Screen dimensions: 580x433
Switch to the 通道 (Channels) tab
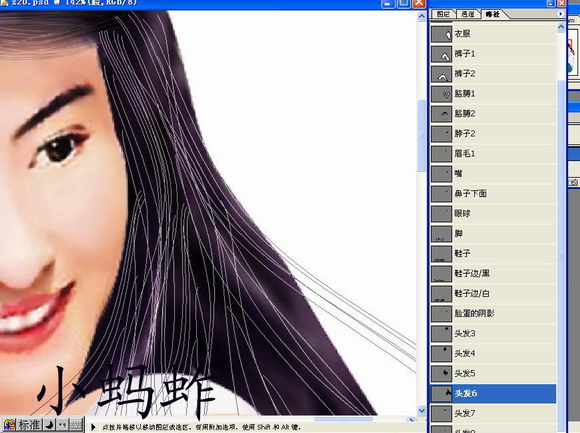(468, 14)
